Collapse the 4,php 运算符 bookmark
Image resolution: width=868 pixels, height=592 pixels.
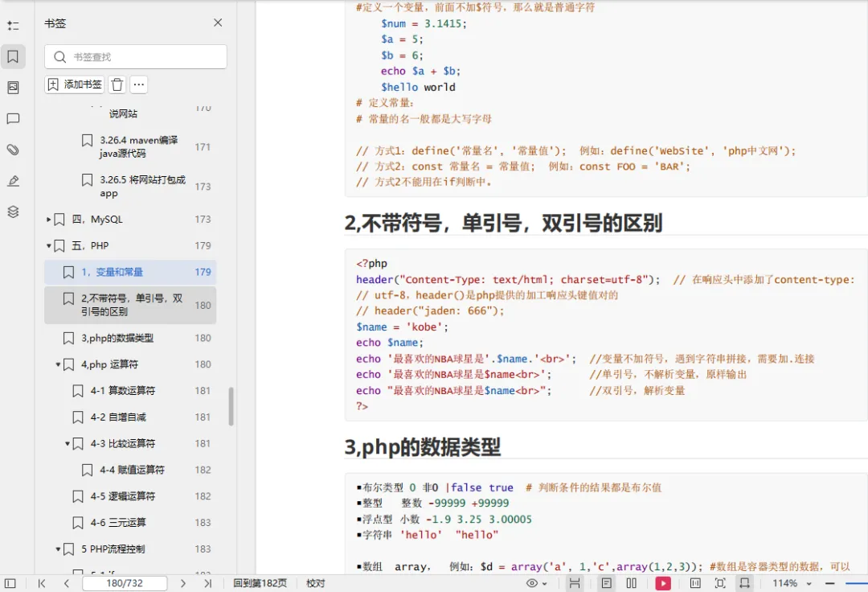point(58,364)
